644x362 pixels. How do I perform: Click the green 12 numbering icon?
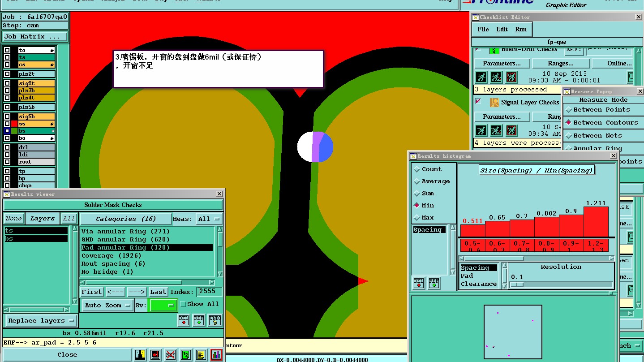click(x=186, y=355)
